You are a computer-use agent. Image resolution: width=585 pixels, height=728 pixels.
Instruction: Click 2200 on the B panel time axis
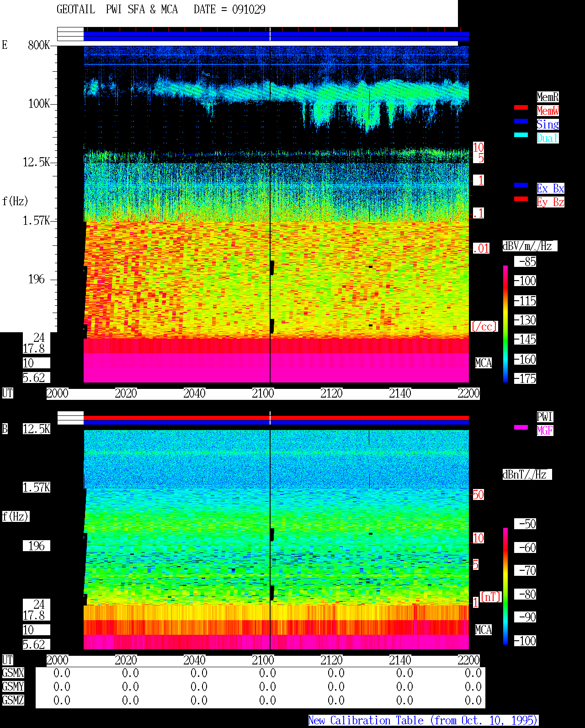(x=468, y=660)
